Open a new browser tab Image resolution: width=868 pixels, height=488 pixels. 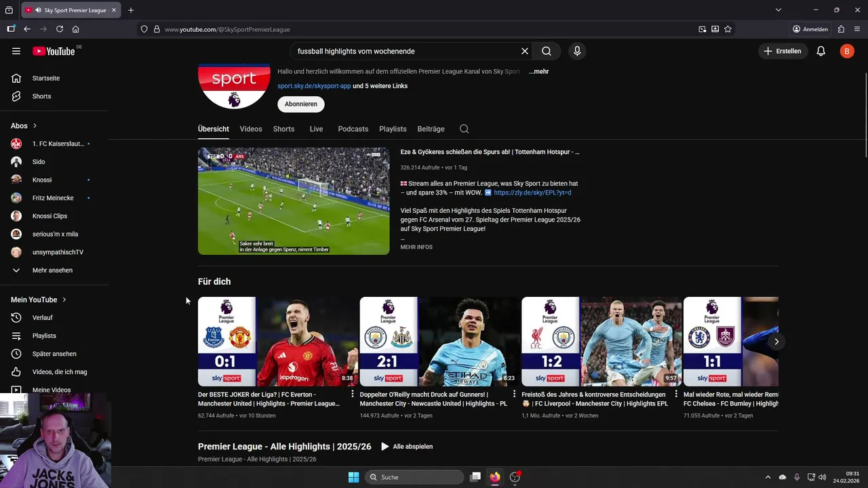tap(131, 10)
